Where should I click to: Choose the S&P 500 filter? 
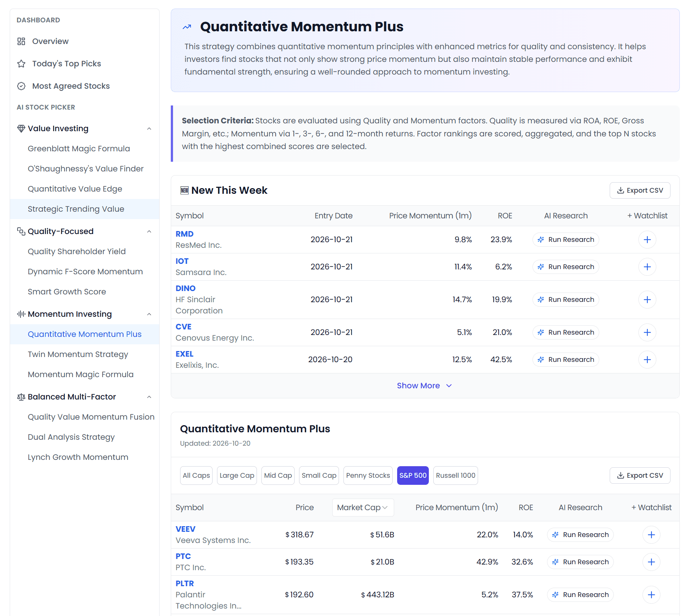coord(413,476)
